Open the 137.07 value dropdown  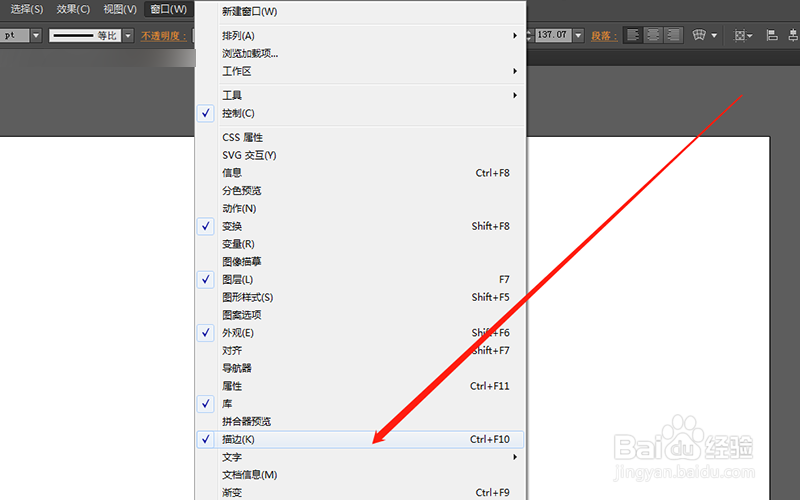[578, 35]
